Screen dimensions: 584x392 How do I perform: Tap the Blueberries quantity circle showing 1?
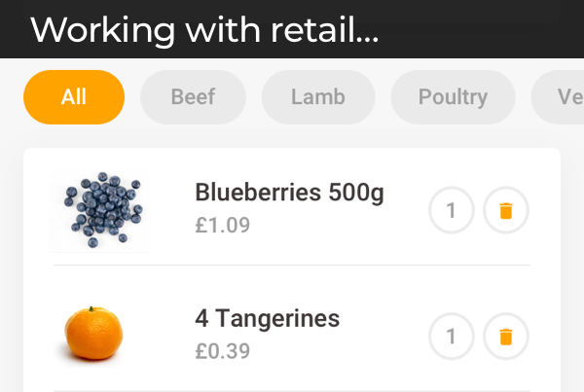click(x=452, y=210)
